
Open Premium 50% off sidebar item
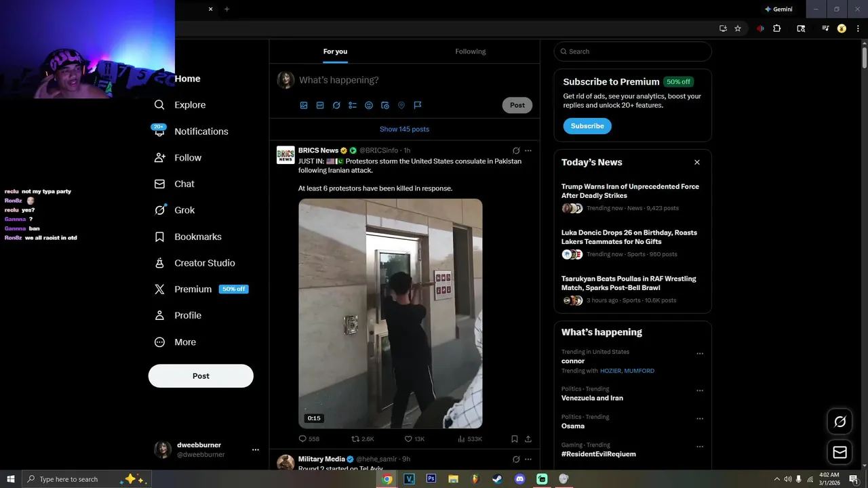[201, 289]
